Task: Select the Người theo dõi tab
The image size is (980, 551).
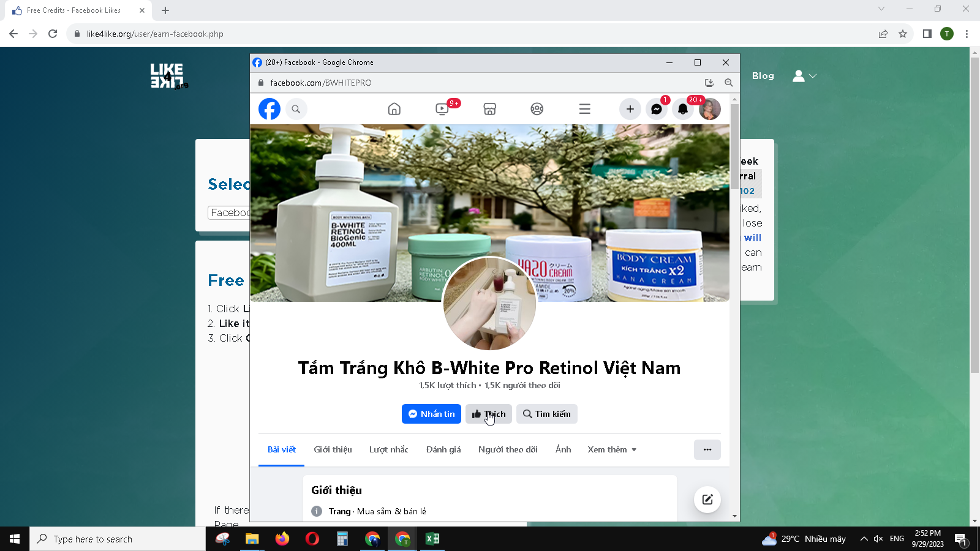Action: coord(508,449)
